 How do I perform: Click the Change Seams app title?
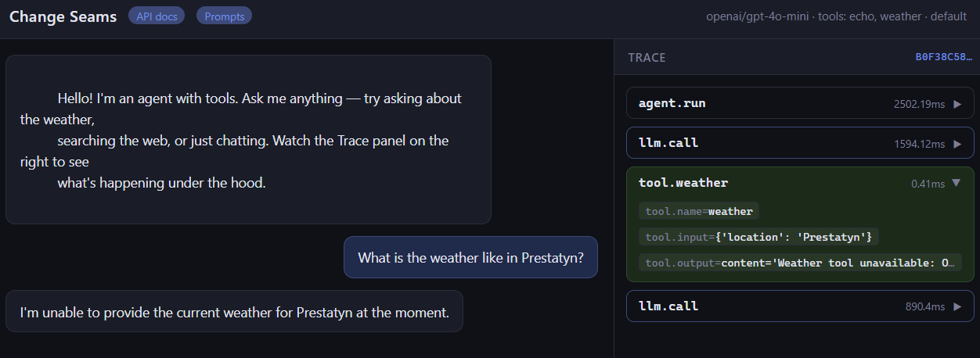coord(63,16)
